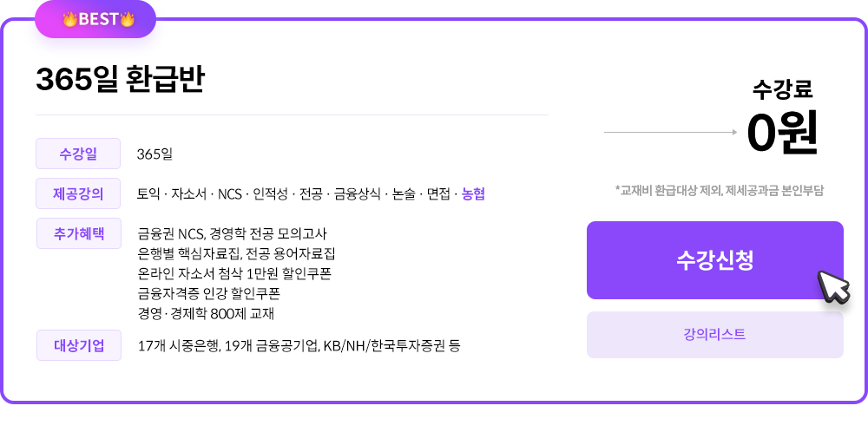
Task: Click the highlighted 농협 text
Action: 473,193
